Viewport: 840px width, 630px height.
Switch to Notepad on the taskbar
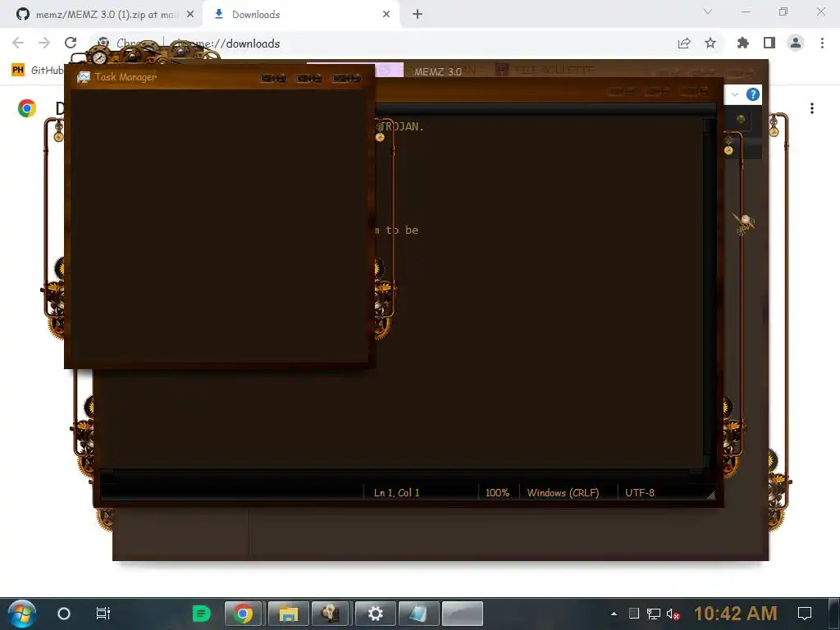(419, 614)
